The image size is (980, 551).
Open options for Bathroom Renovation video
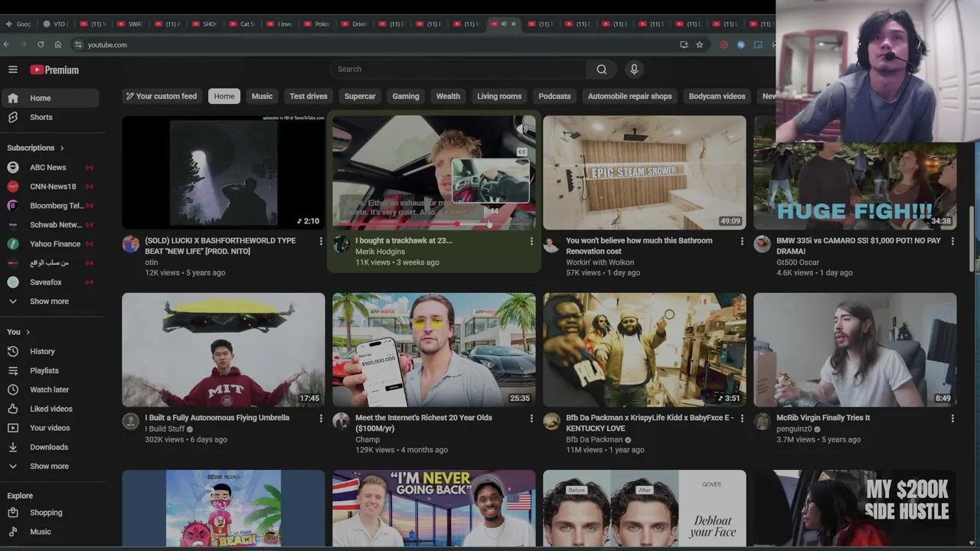742,241
